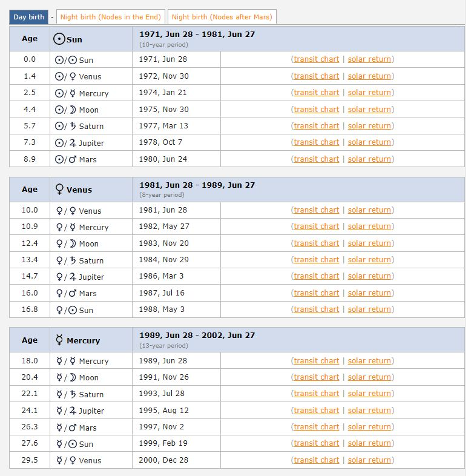Viewport: 474px width, 476px height.
Task: Switch to Night birth (Nodes in the End) tab
Action: [x=111, y=17]
